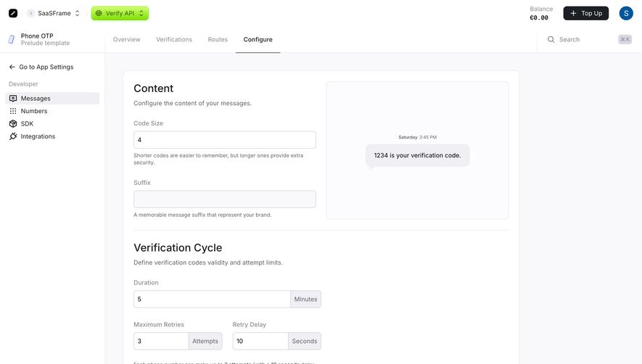Click the Retry Delay seconds field

click(x=260, y=341)
